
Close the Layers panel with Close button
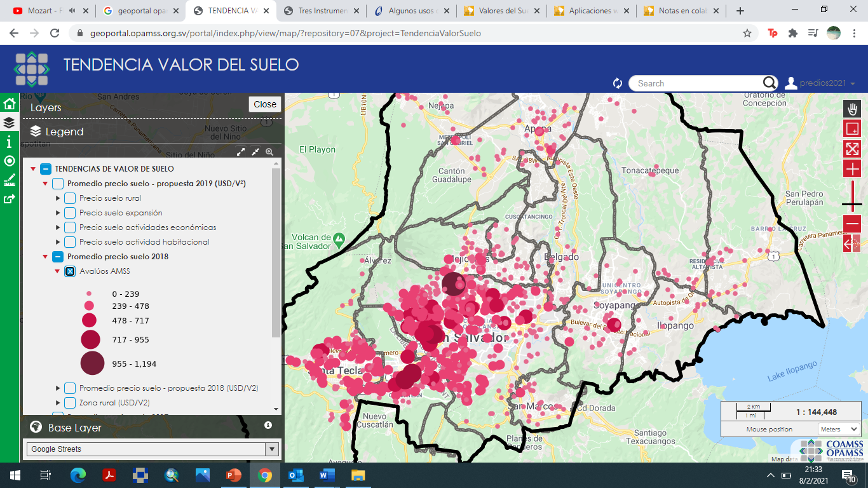(264, 104)
